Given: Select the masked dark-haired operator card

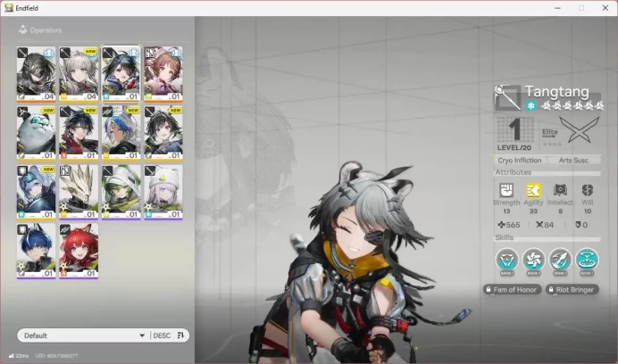Looking at the screenshot, I should point(36,74).
